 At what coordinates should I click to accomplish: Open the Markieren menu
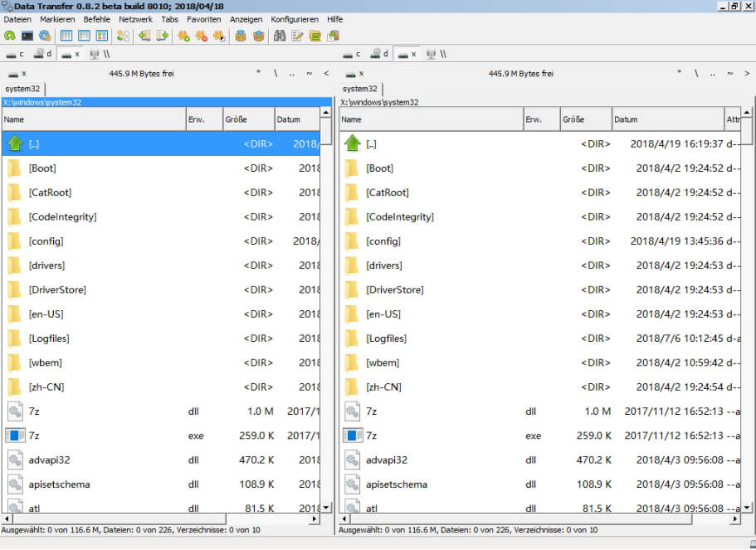(x=57, y=19)
